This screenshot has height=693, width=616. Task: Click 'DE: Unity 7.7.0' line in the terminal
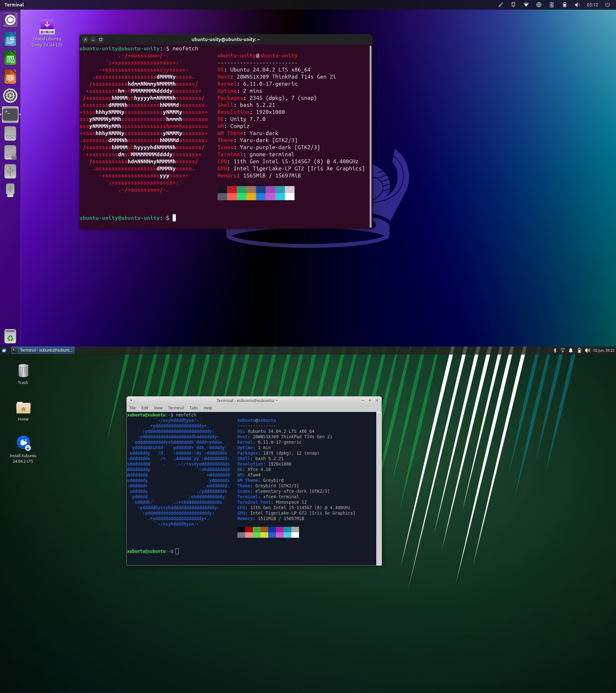241,119
